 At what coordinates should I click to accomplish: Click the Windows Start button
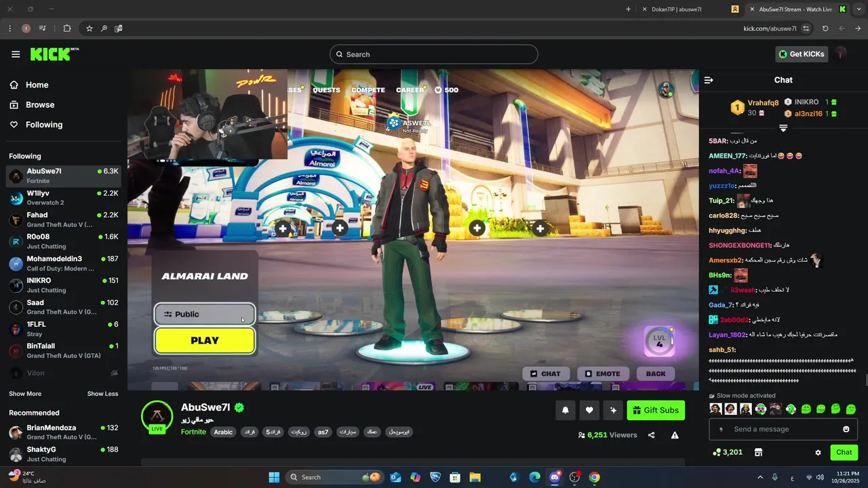pyautogui.click(x=274, y=477)
